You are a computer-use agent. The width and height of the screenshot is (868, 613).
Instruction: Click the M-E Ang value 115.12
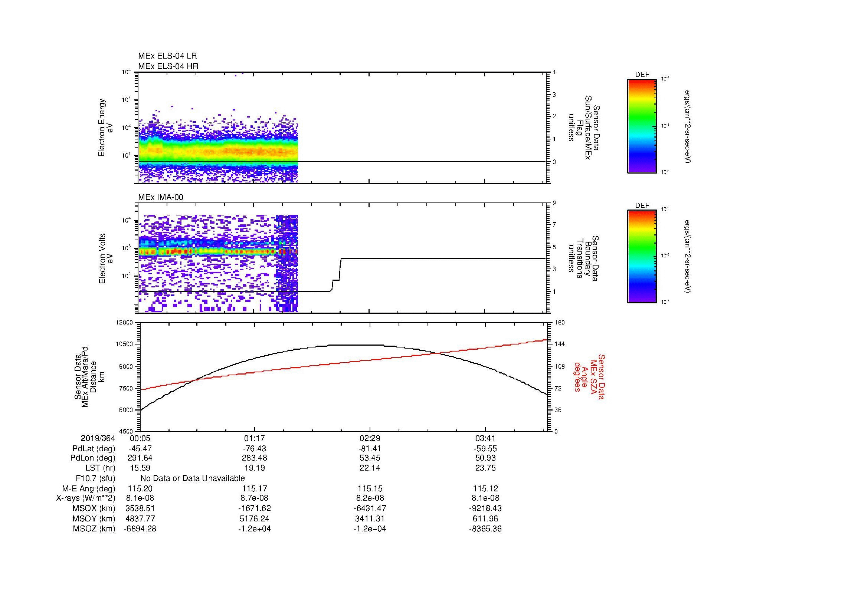coord(485,489)
